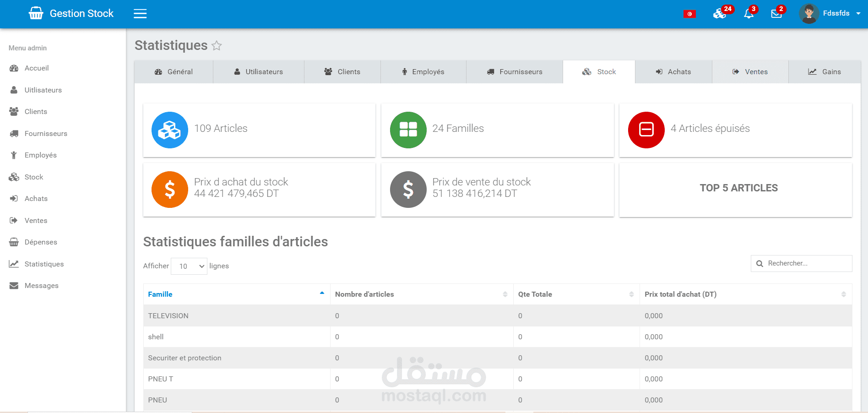This screenshot has width=868, height=413.
Task: Open the bell notifications icon
Action: (x=749, y=14)
